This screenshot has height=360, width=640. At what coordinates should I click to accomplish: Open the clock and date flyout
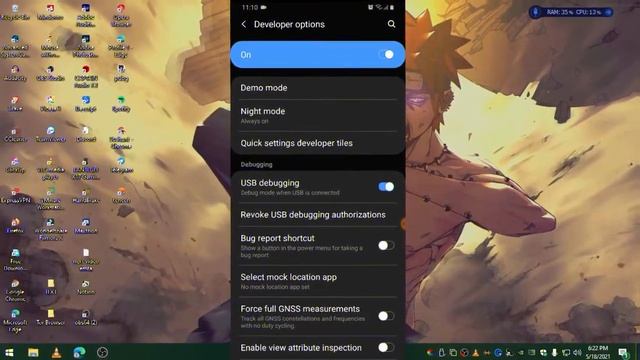[x=598, y=352]
